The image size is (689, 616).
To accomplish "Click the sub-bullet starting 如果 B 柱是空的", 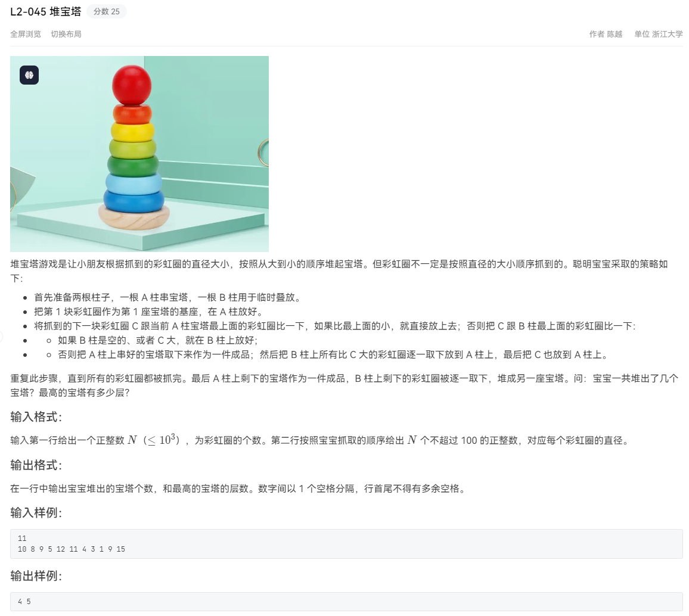I will point(158,340).
